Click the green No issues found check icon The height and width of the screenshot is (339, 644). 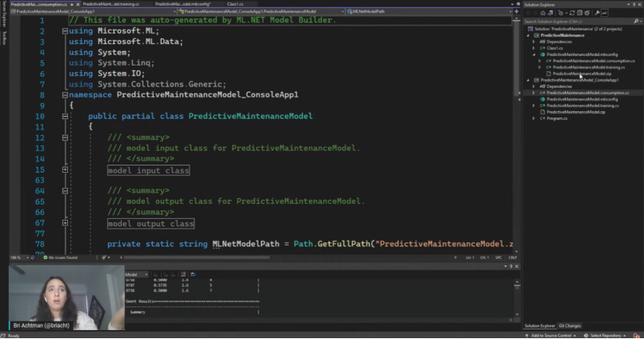pos(45,257)
